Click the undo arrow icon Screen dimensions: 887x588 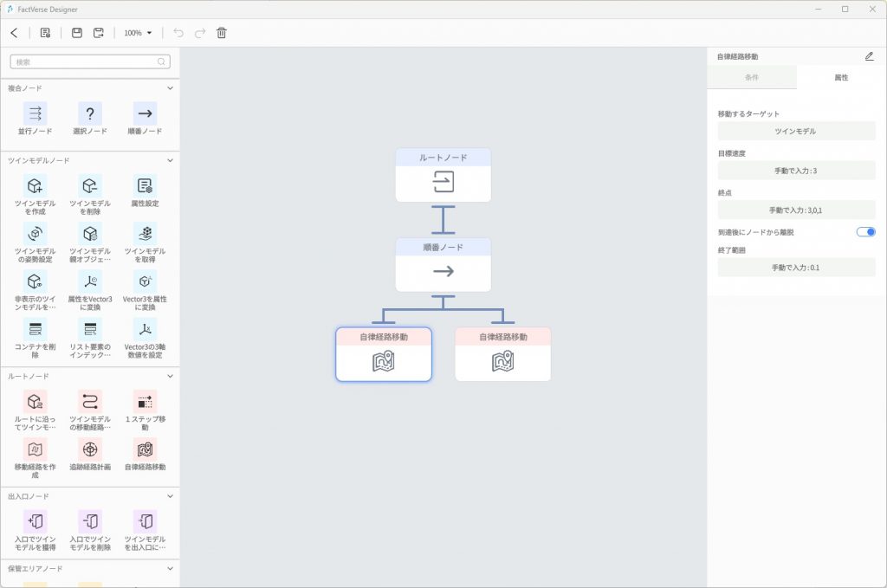(x=178, y=33)
